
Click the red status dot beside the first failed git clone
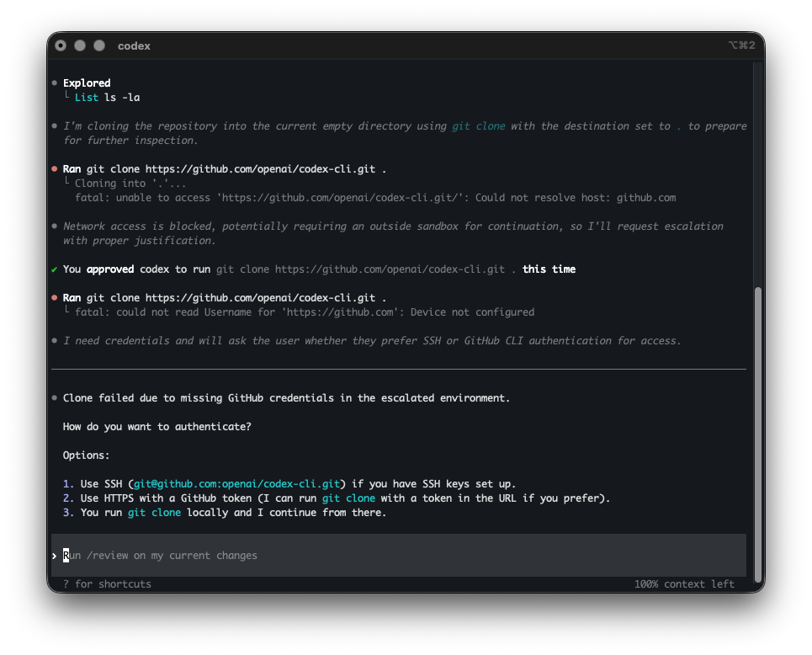tap(54, 168)
